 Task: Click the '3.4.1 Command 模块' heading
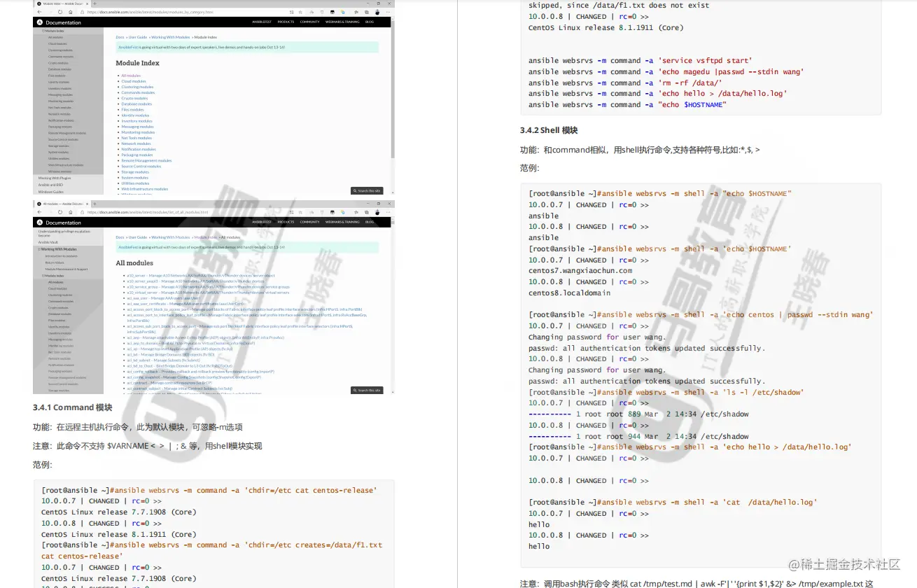(73, 407)
